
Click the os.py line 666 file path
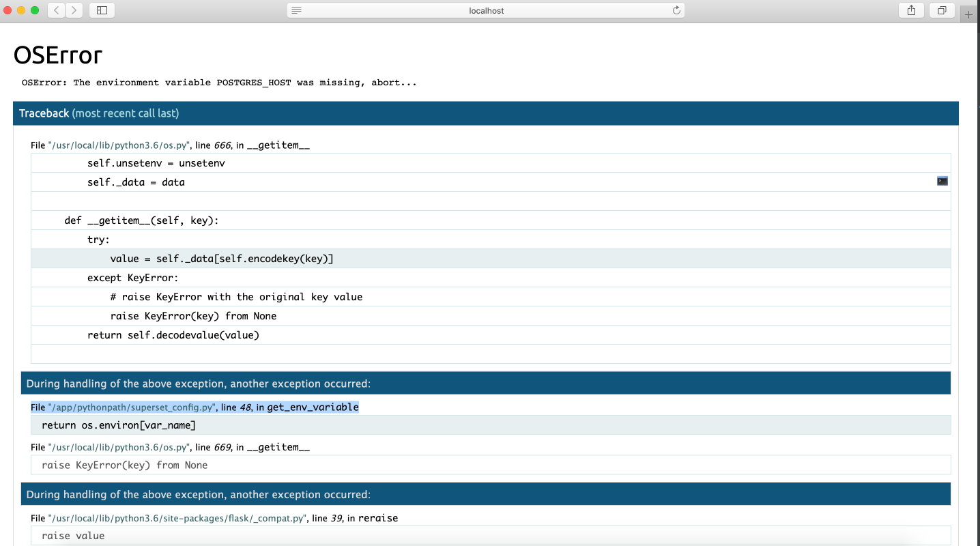pos(119,145)
